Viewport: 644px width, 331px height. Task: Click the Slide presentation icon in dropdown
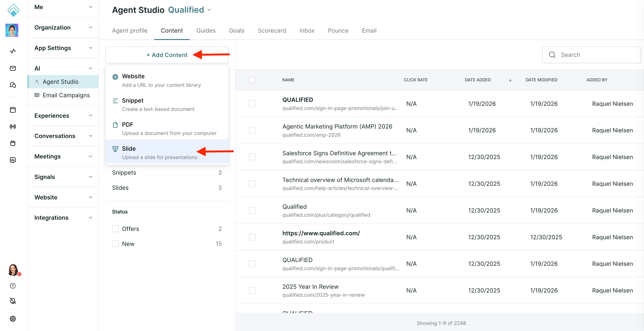point(115,149)
